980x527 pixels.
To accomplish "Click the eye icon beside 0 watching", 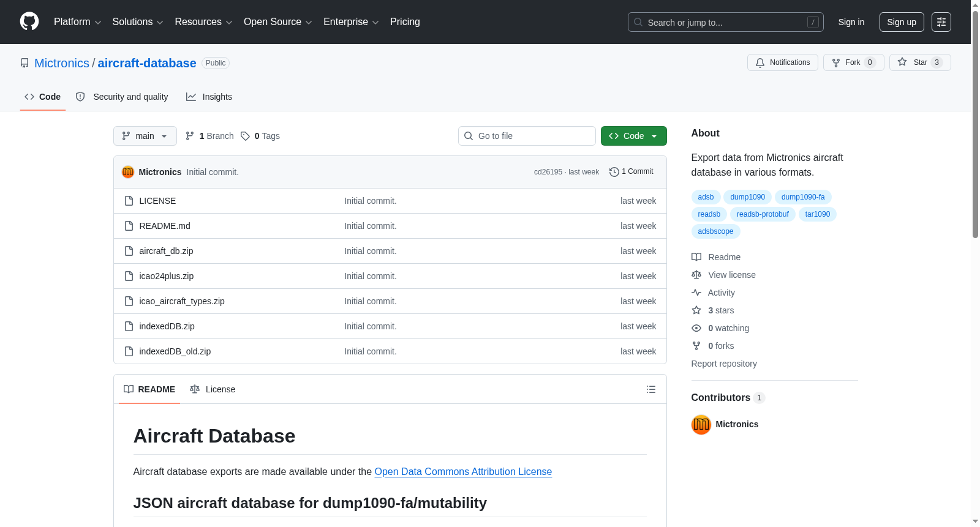I will point(696,328).
